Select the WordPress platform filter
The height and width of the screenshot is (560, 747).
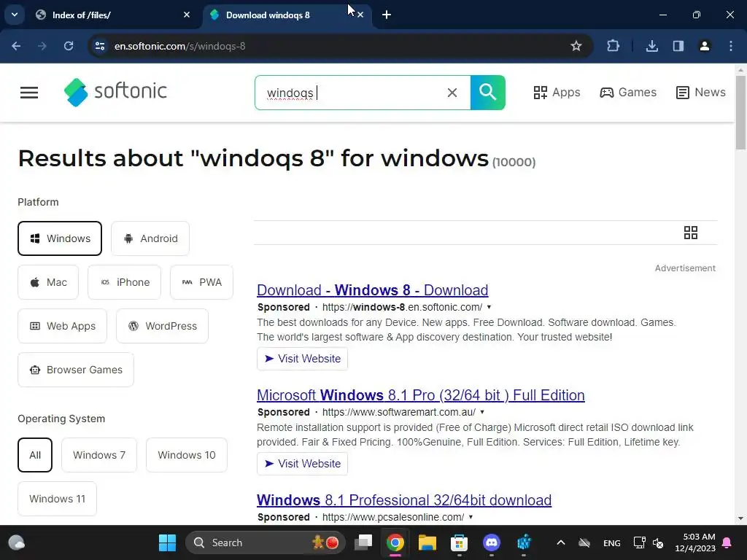point(163,326)
